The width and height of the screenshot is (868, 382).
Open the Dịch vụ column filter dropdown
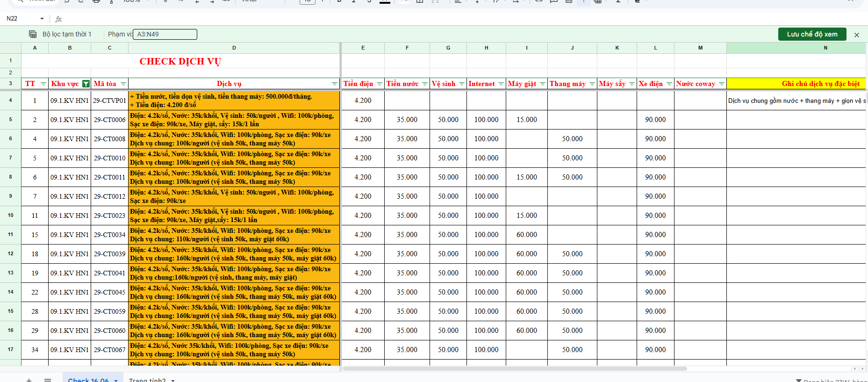335,84
